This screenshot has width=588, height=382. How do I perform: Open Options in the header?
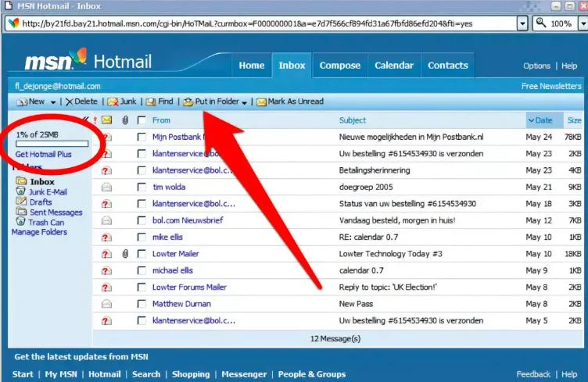click(536, 66)
